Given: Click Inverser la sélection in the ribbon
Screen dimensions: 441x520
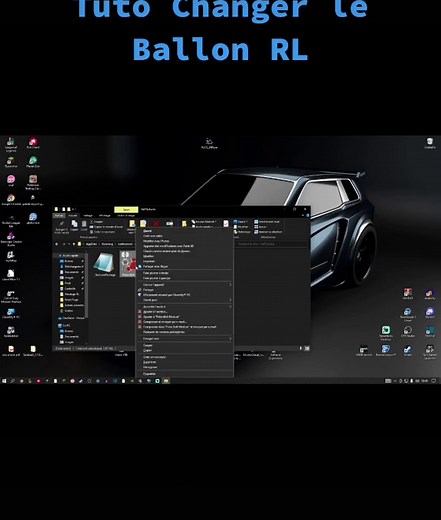Looking at the screenshot, I should (269, 232).
